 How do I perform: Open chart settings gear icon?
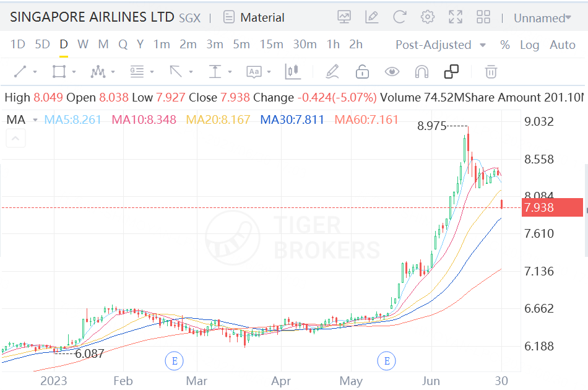click(x=428, y=17)
